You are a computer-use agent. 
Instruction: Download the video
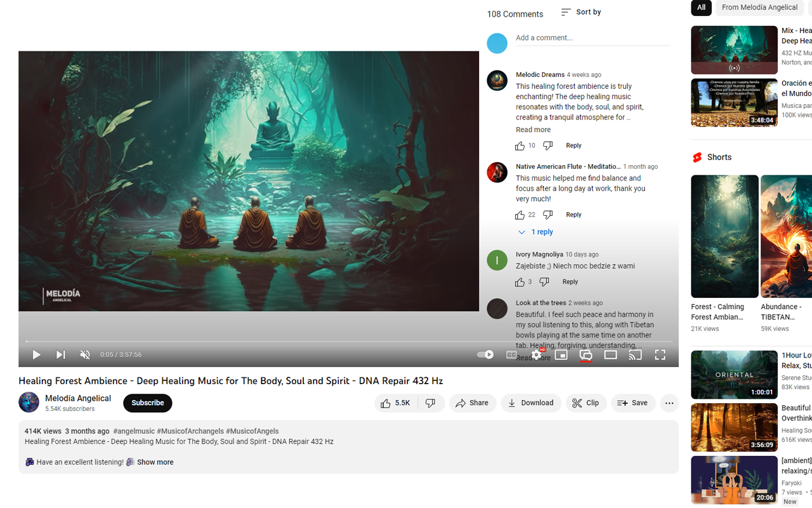click(x=531, y=403)
